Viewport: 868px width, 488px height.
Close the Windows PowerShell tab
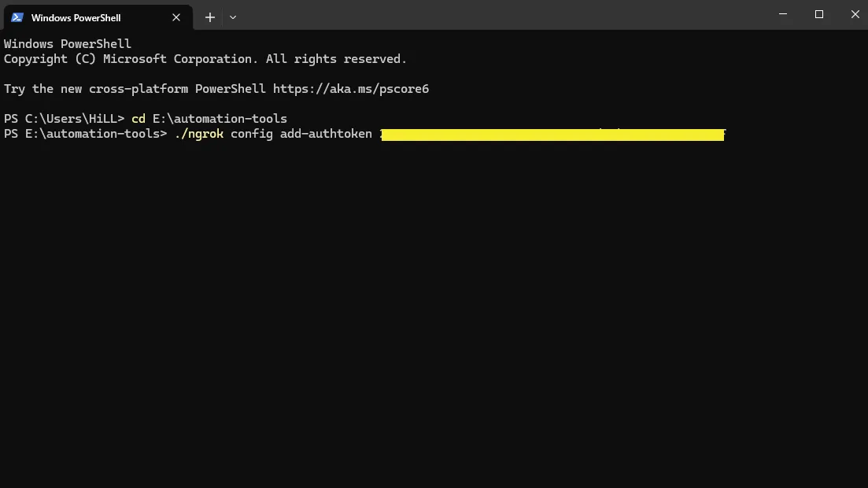coord(176,17)
